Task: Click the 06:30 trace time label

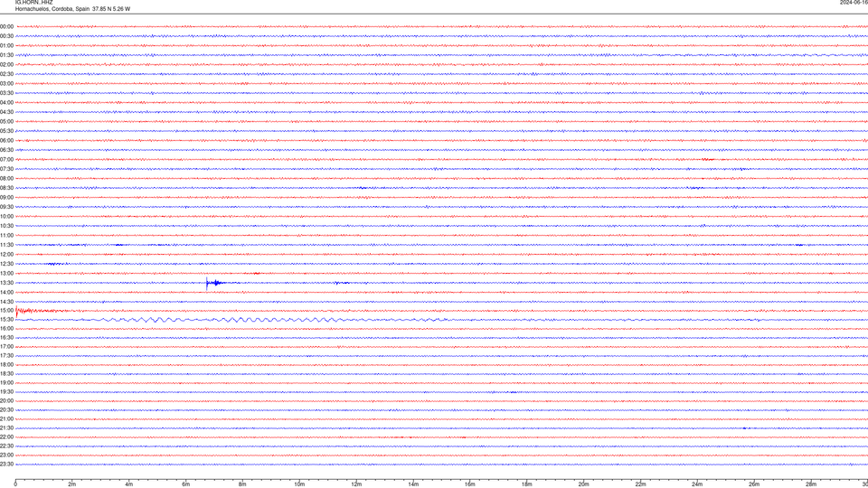Action: (x=6, y=150)
